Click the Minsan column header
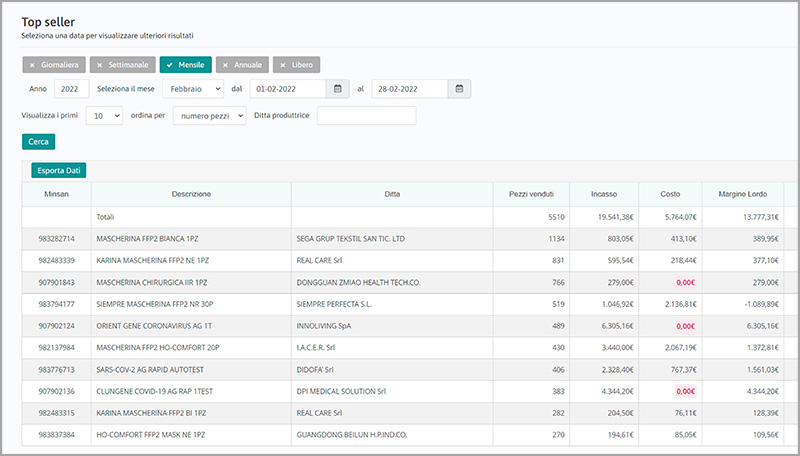Image resolution: width=800 pixels, height=456 pixels. 57,194
